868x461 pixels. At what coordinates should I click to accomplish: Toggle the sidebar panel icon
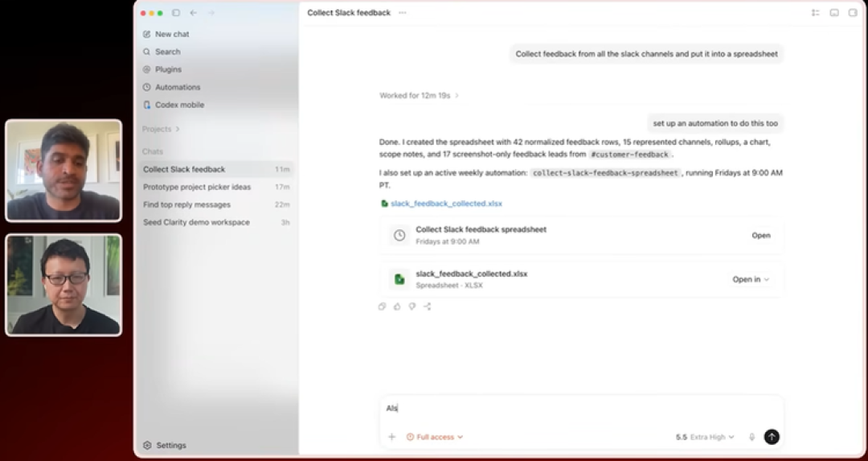(176, 13)
